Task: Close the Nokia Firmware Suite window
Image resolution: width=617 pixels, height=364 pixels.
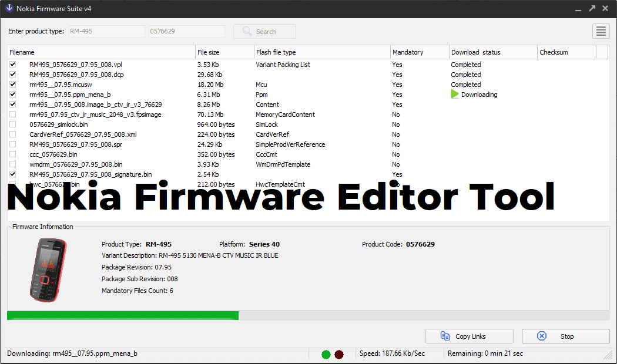Action: 605,8
